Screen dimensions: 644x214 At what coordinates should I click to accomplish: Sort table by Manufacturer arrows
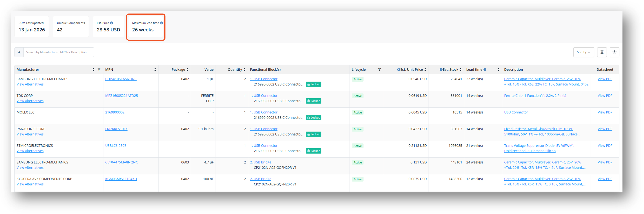pyautogui.click(x=93, y=70)
